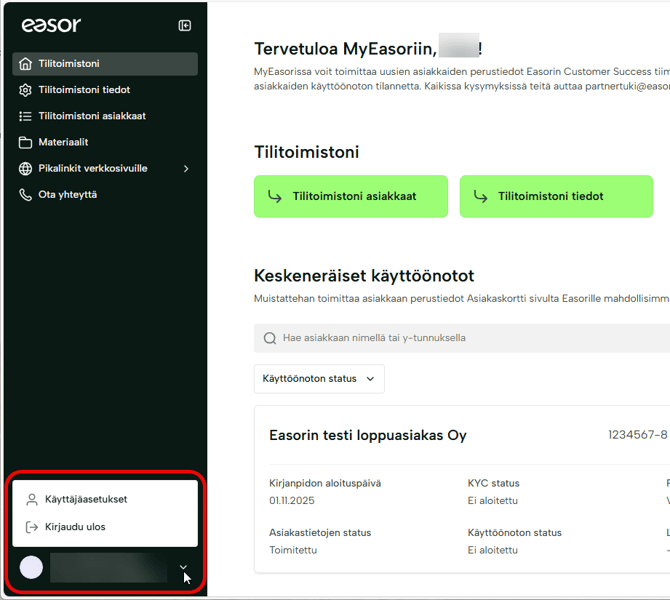The image size is (670, 600).
Task: Click the Toimitettu status value
Action: point(293,550)
